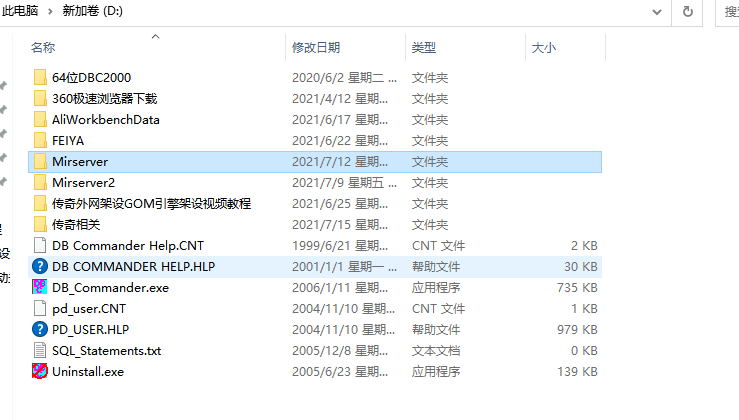Screen dimensions: 739x420
Task: Click CNT 文件 type of pd_user.CNT
Action: click(438, 309)
